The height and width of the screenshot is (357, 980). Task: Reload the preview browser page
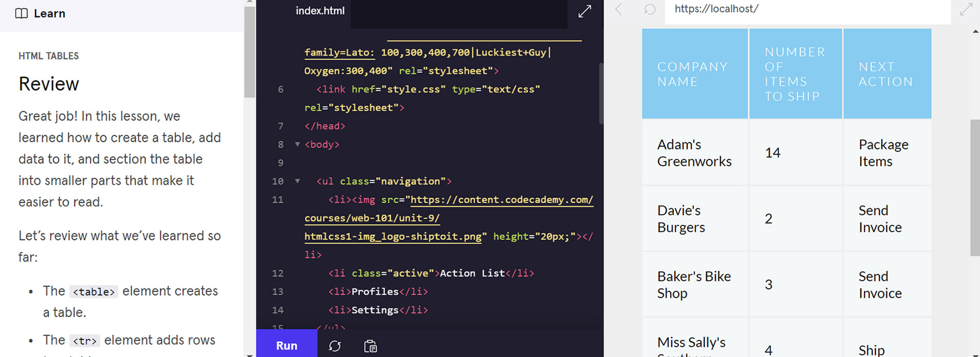click(649, 10)
